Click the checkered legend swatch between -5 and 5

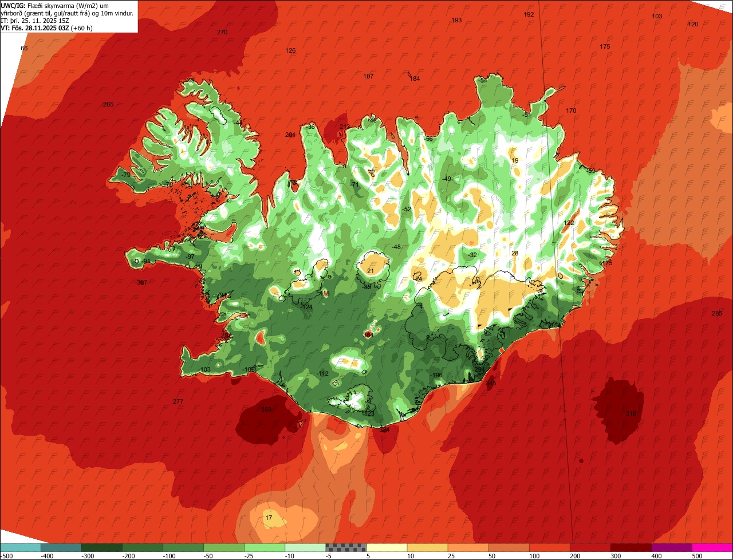(345, 547)
